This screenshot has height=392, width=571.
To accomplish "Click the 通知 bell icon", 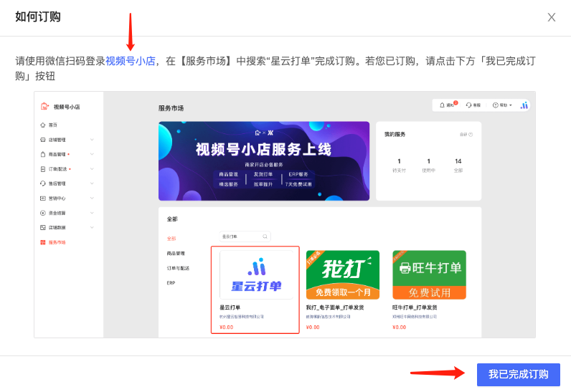I will click(x=442, y=105).
